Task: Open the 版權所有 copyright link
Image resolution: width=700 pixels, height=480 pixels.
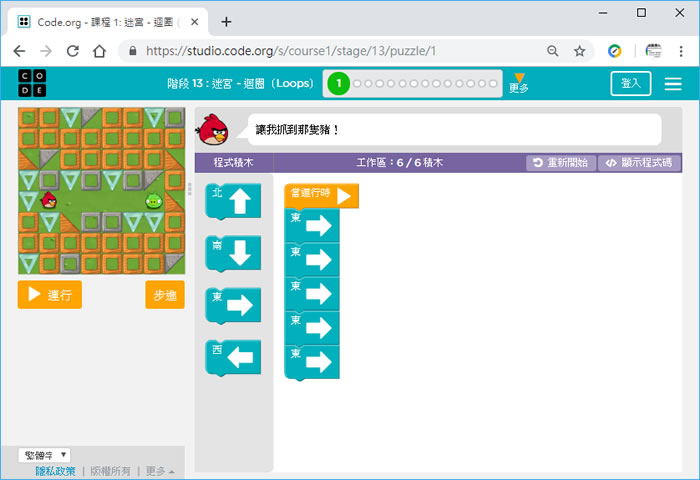Action: click(x=110, y=471)
